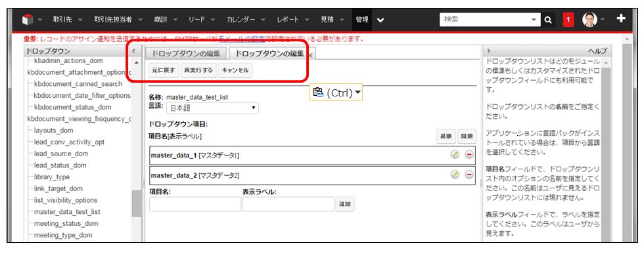Select lead_status_dom tree item
The image size is (644, 254).
click(x=60, y=165)
